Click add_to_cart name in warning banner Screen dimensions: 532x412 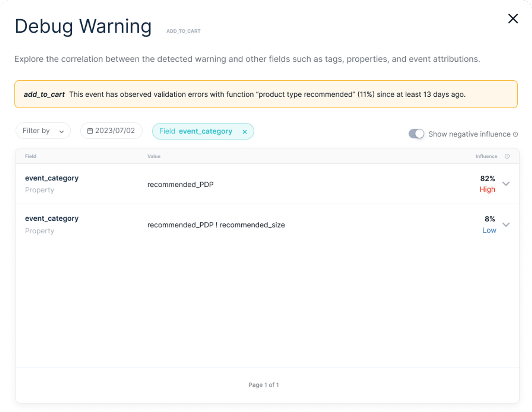coord(44,94)
